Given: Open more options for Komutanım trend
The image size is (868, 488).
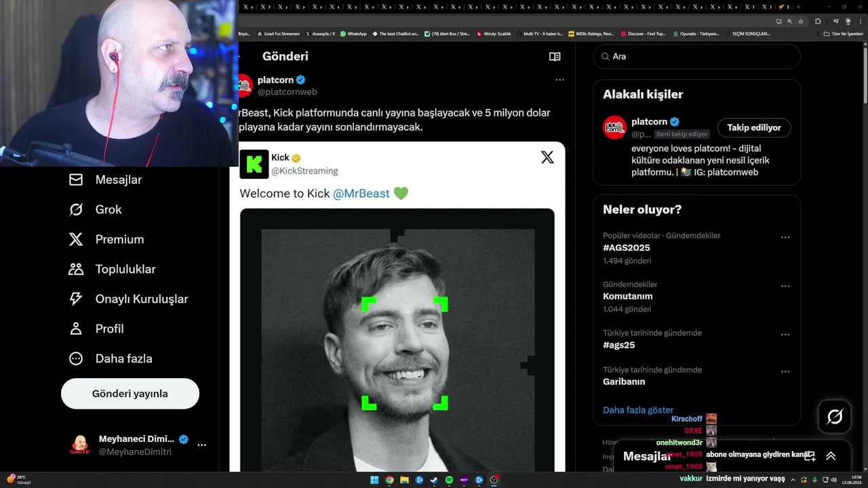Looking at the screenshot, I should pyautogui.click(x=785, y=286).
